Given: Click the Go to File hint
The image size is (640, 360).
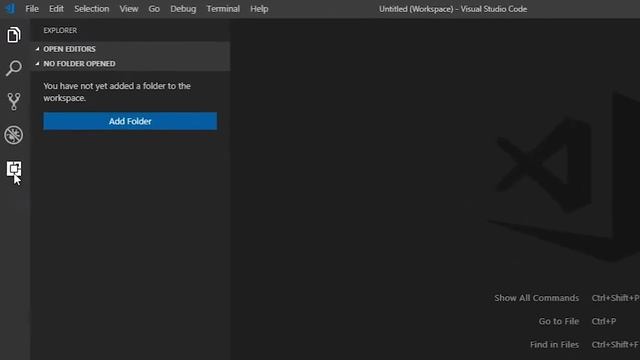Looking at the screenshot, I should click(x=558, y=321).
